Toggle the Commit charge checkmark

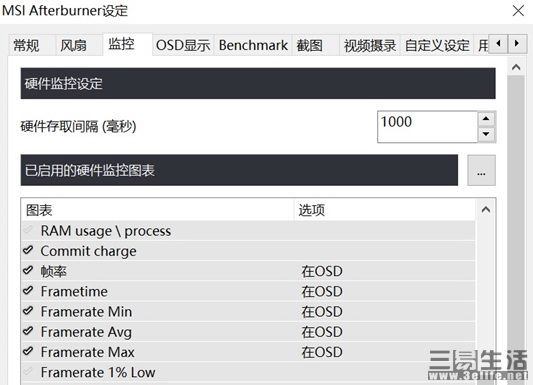click(28, 250)
